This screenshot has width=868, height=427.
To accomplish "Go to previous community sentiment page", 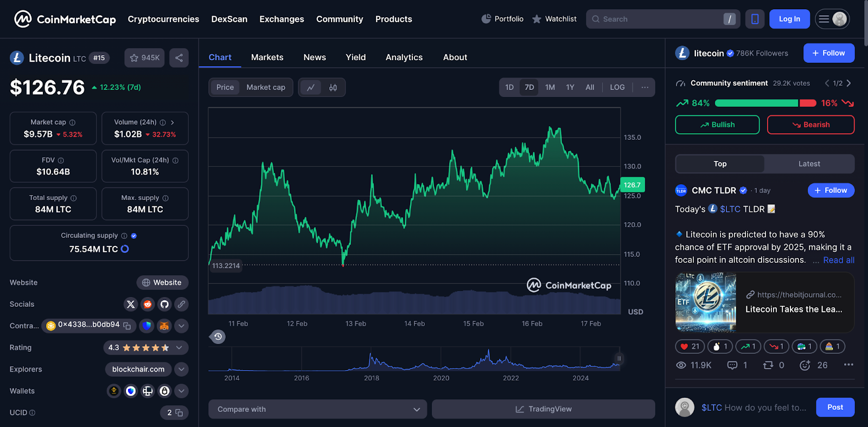I will point(827,83).
